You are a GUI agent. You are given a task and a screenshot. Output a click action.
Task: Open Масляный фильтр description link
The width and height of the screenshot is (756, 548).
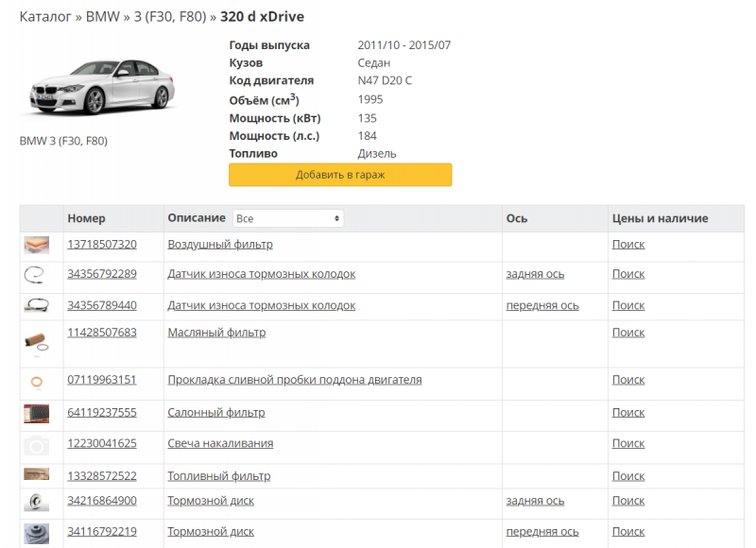click(x=216, y=333)
